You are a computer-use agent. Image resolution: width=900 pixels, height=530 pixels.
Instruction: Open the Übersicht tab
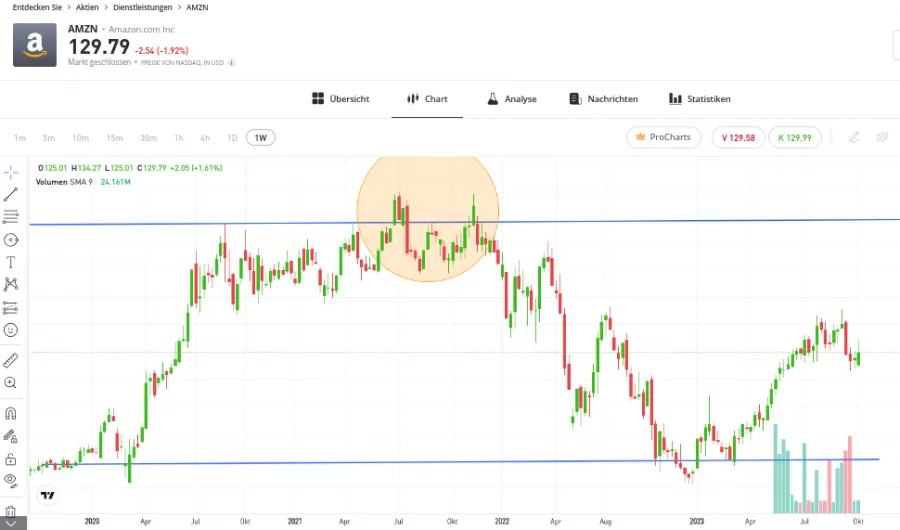pyautogui.click(x=341, y=99)
